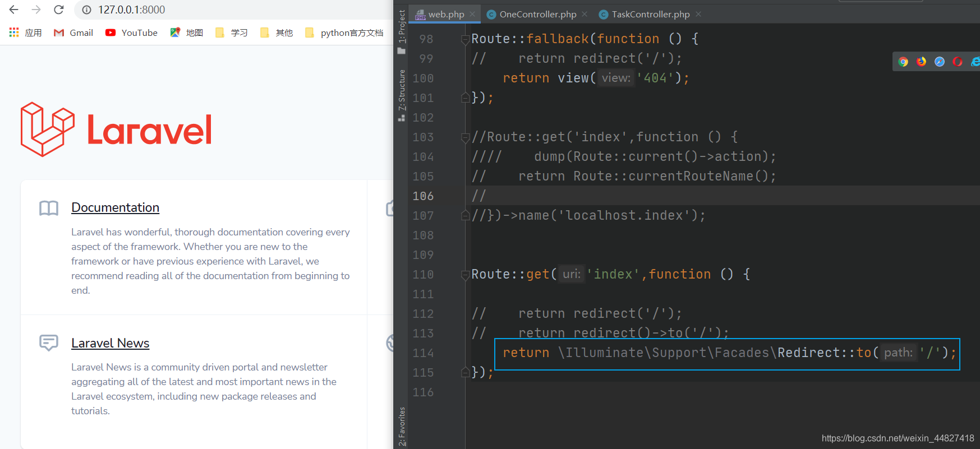Image resolution: width=980 pixels, height=449 pixels.
Task: Open the YouTube bookmark
Action: [132, 33]
